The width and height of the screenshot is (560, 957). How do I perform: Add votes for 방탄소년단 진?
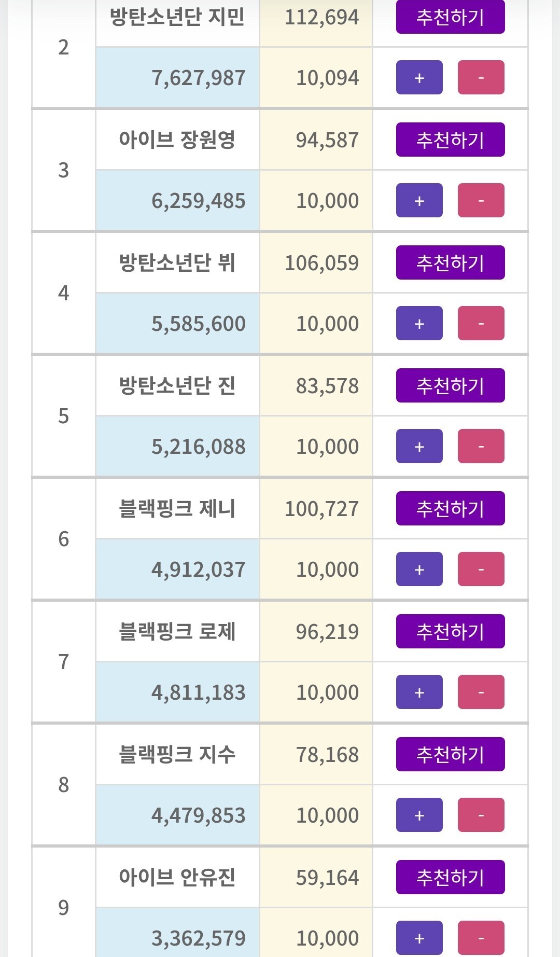tap(419, 447)
